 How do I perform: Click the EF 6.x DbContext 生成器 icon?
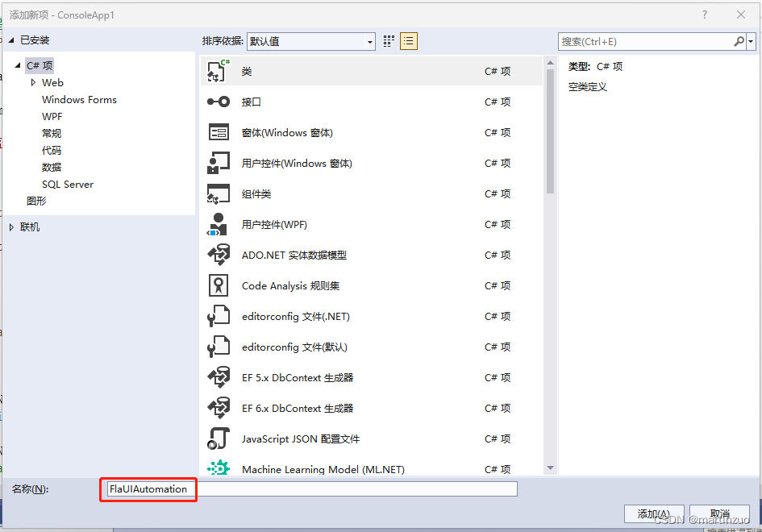point(219,408)
